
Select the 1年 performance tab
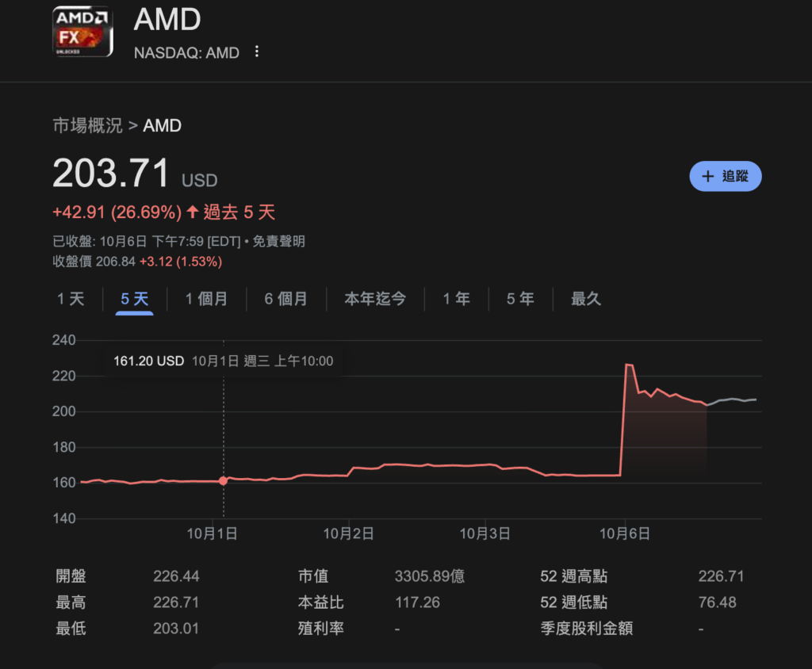pos(457,299)
